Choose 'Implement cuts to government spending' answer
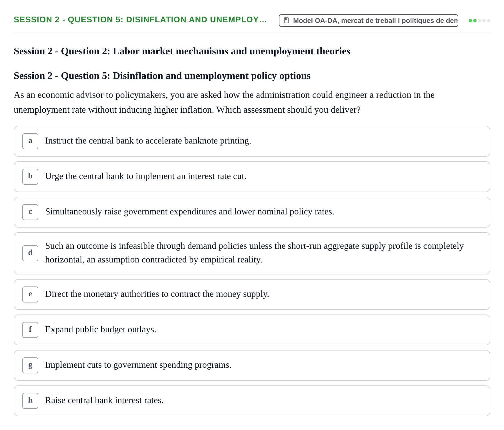504x430 pixels. click(138, 365)
